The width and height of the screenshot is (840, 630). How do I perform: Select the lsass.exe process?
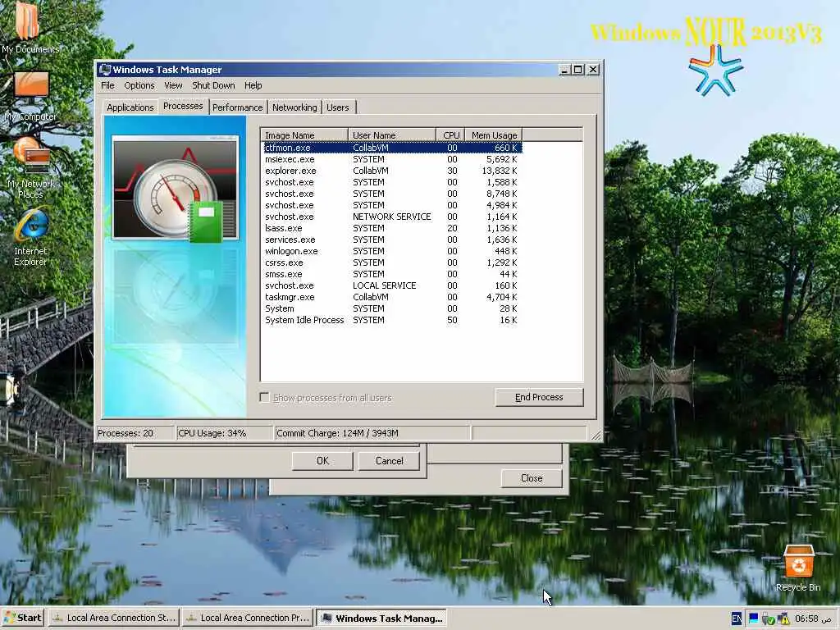click(x=393, y=228)
